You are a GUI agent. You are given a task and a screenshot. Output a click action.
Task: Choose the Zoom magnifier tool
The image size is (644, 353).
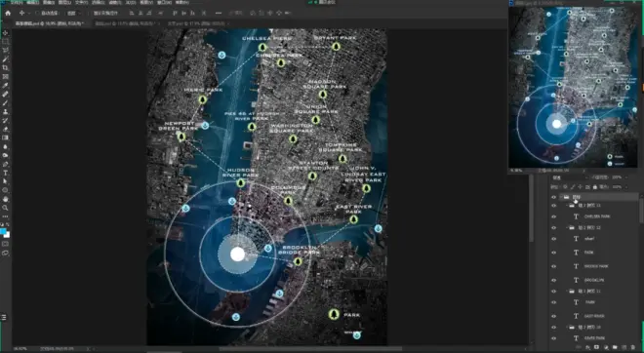pos(5,208)
